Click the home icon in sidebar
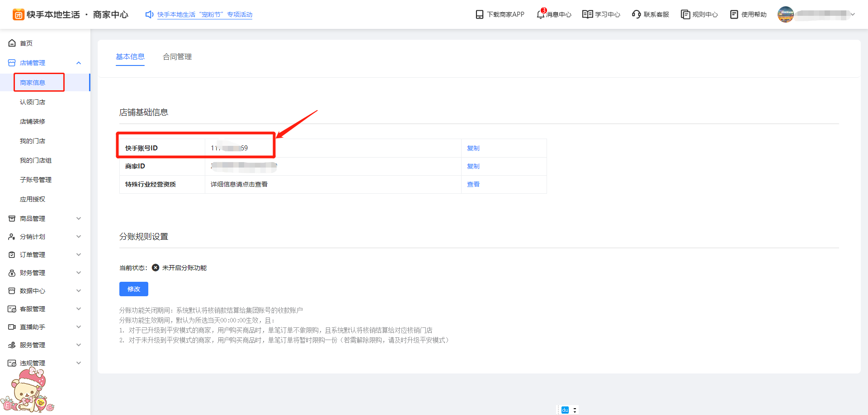The width and height of the screenshot is (868, 415). 12,43
